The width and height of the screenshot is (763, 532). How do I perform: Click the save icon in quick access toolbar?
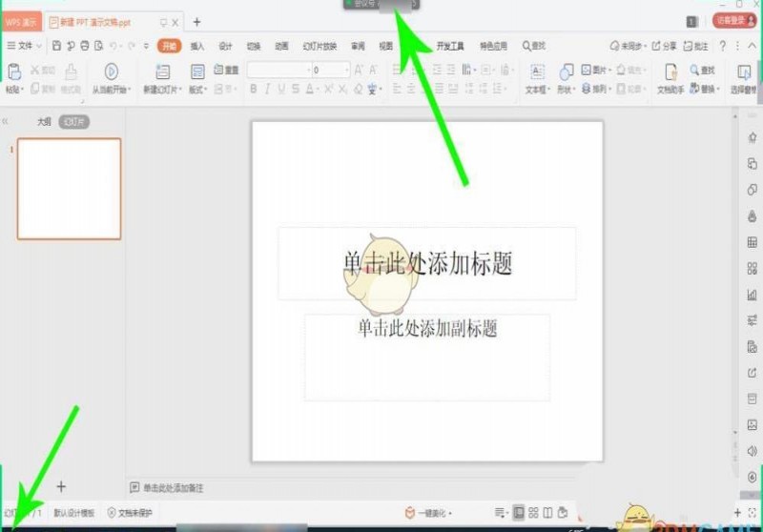pos(57,46)
